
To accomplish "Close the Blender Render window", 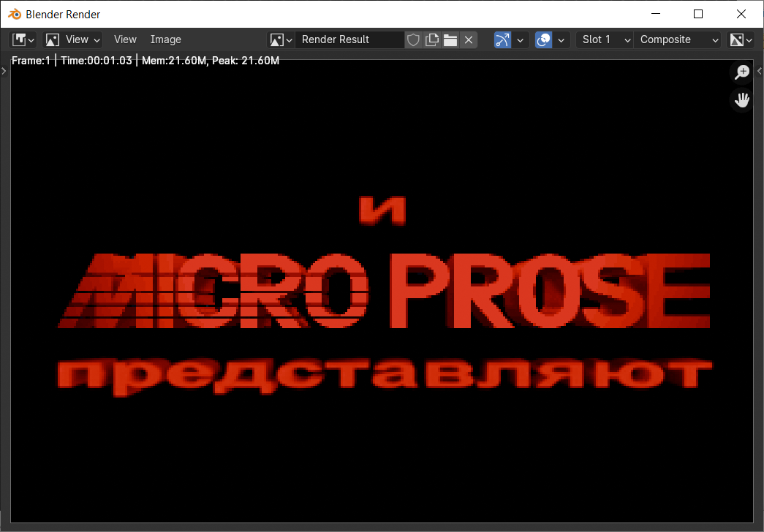I will [x=741, y=14].
